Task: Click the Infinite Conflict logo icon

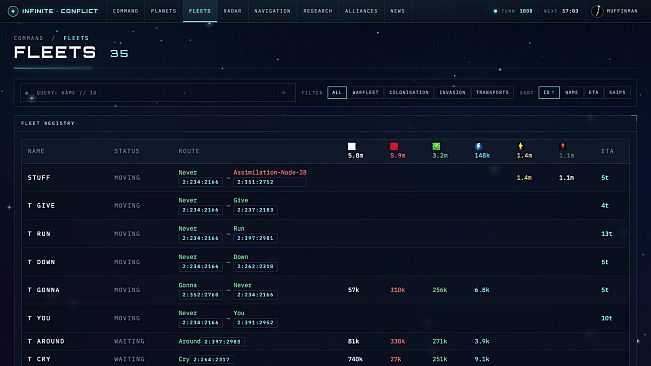Action: [13, 11]
